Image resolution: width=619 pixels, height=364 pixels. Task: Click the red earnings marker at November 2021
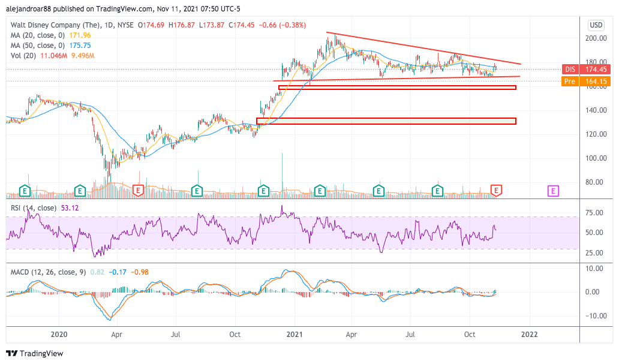[x=496, y=191]
